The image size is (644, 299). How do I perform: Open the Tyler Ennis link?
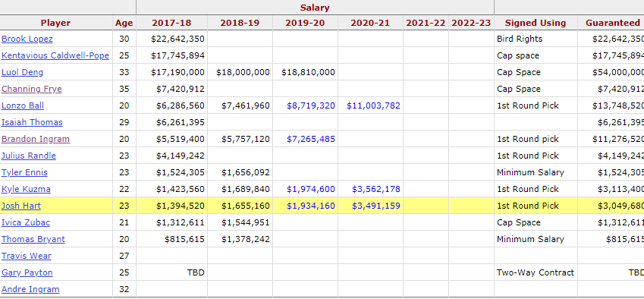pyautogui.click(x=24, y=172)
